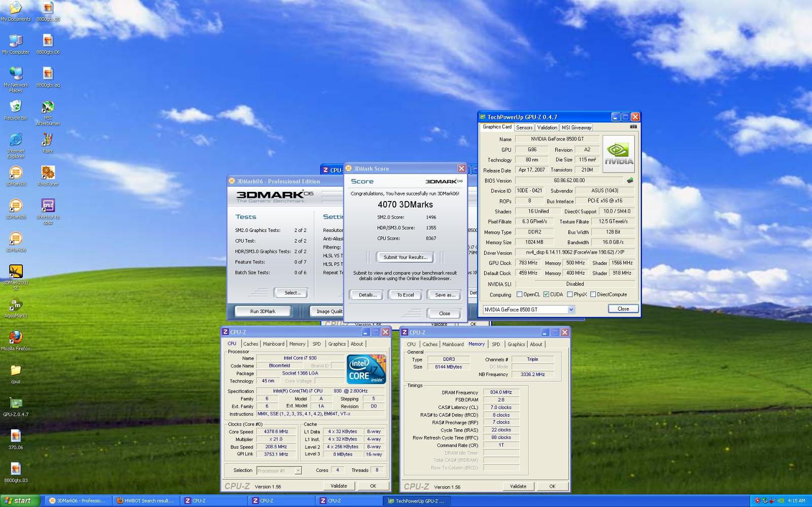Image resolution: width=812 pixels, height=507 pixels.
Task: Select the 3DMark06 desktop icon
Action: coord(16,242)
